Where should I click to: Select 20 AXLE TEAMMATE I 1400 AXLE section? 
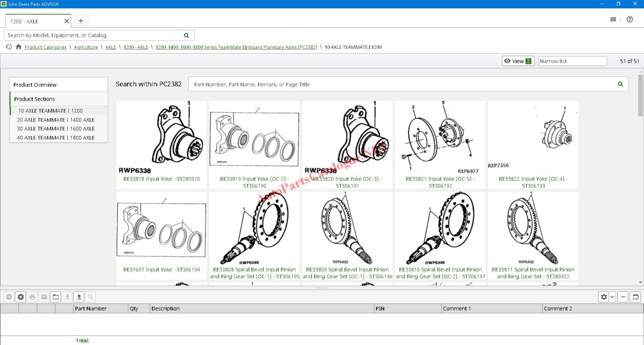[x=56, y=120]
